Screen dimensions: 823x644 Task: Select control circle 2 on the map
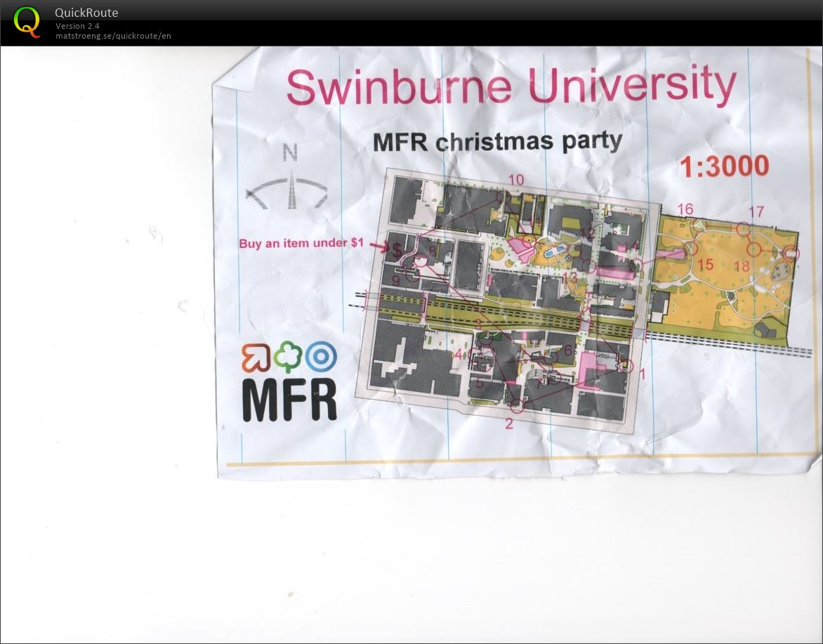(517, 405)
